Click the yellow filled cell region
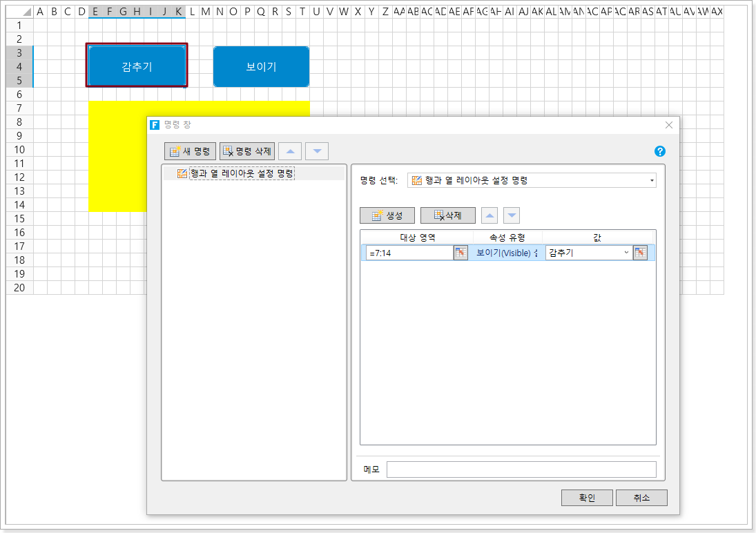 [x=117, y=156]
